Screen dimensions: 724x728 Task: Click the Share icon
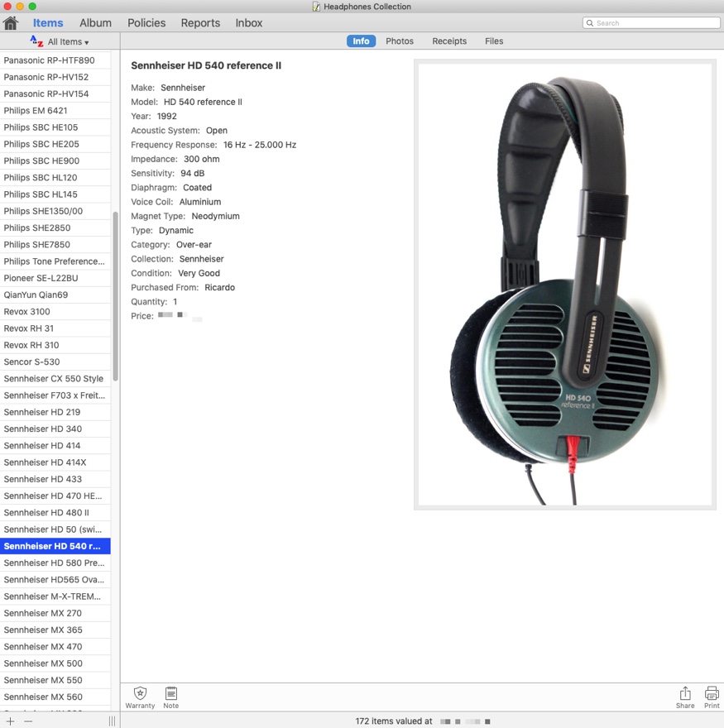685,697
